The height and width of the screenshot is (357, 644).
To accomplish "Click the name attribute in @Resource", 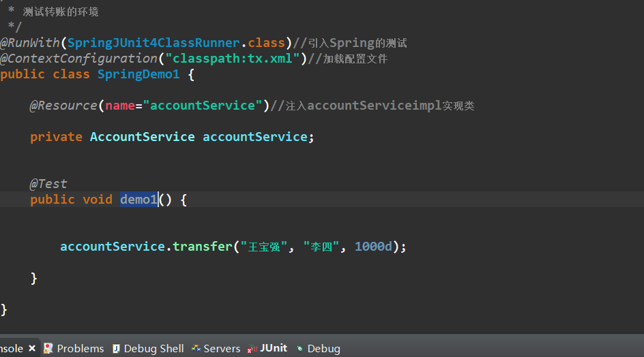I will click(120, 106).
